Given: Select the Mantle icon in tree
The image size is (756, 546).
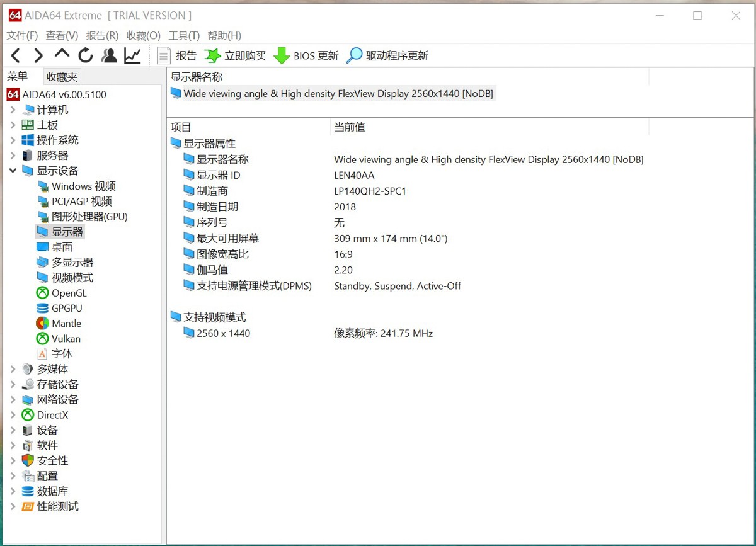Looking at the screenshot, I should pyautogui.click(x=43, y=323).
